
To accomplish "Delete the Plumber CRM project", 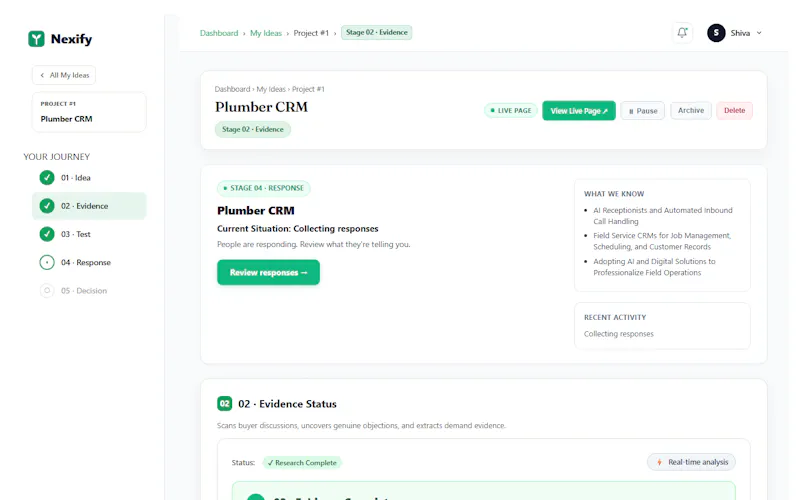I will pos(734,110).
